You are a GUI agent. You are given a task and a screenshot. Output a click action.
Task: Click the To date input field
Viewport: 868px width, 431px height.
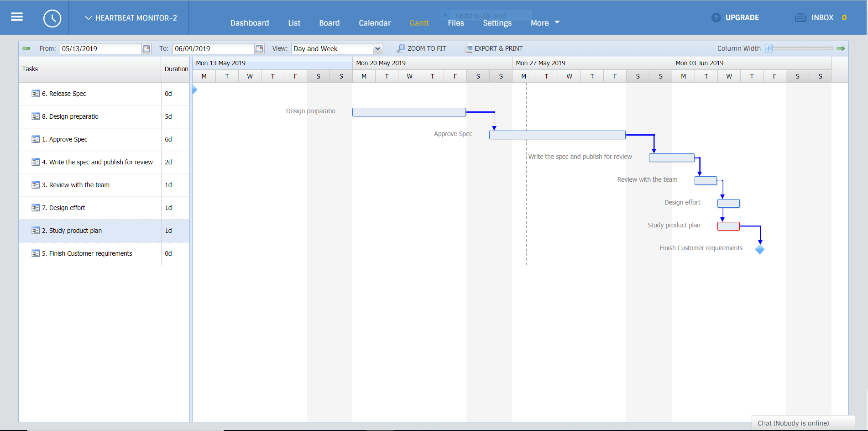coord(214,48)
